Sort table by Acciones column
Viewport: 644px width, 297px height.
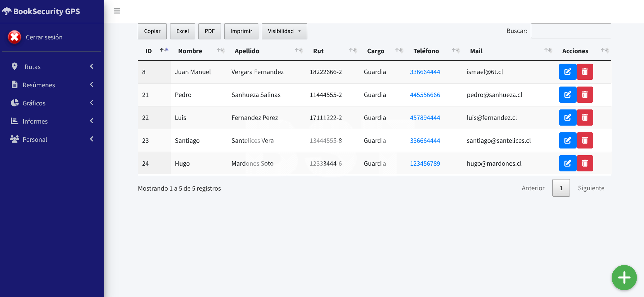(x=583, y=51)
